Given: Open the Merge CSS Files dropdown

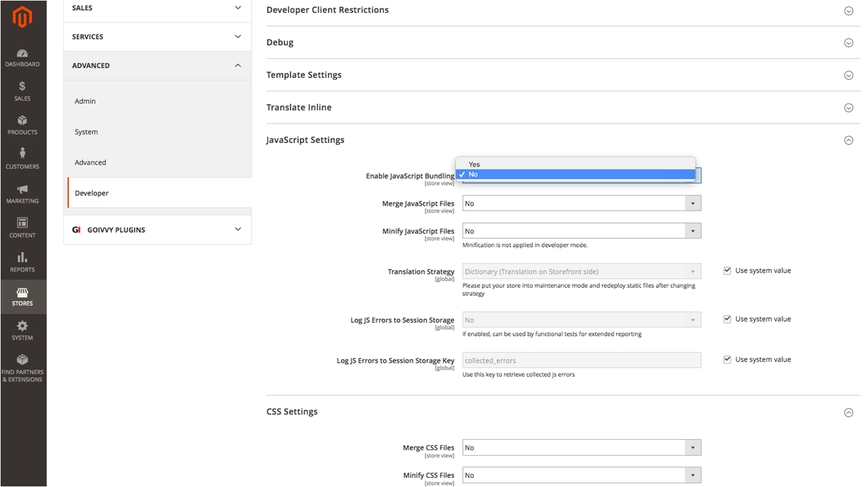Looking at the screenshot, I should pyautogui.click(x=581, y=448).
